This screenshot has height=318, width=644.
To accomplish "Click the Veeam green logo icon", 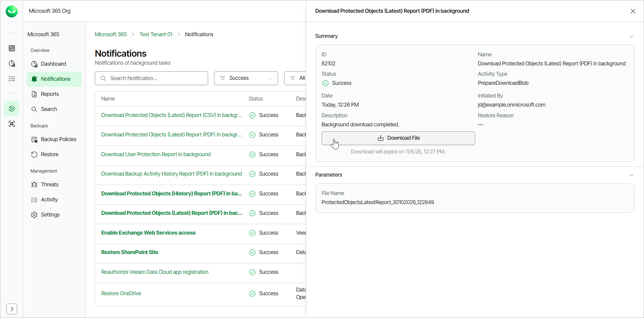I will [x=12, y=11].
